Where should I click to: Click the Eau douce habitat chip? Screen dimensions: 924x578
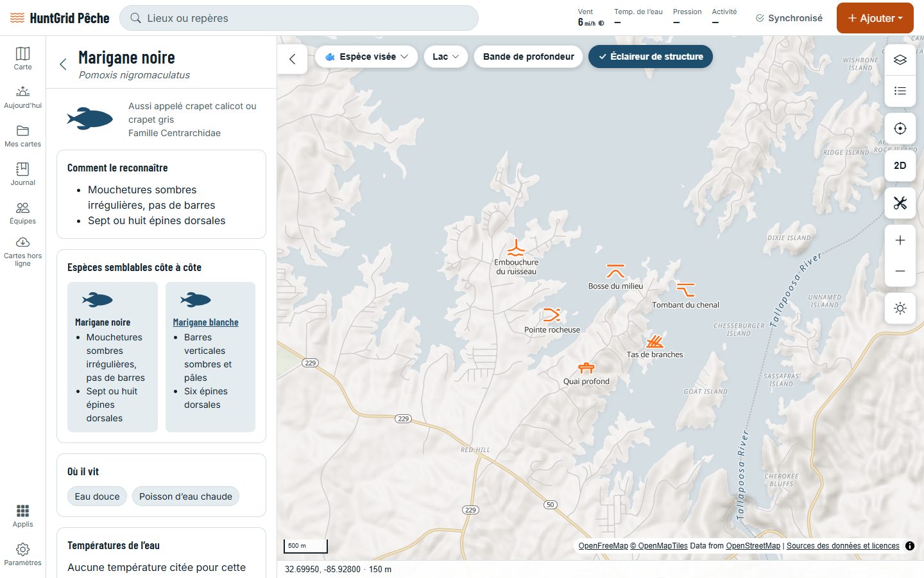97,496
